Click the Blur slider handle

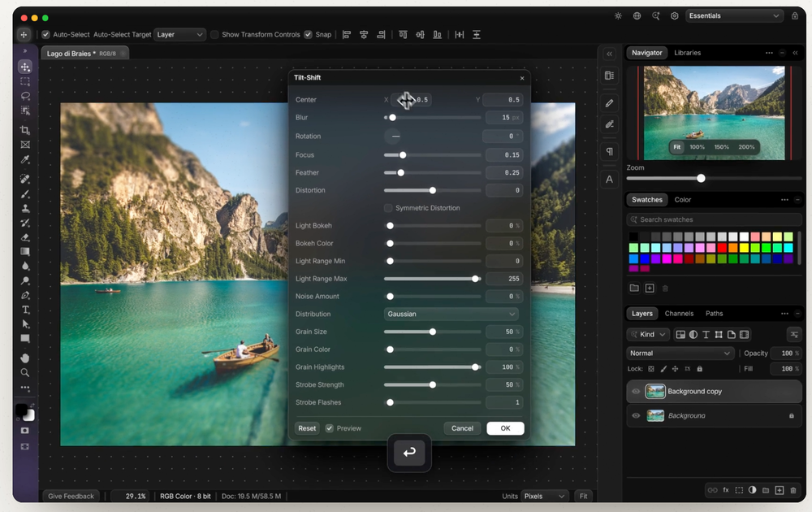(392, 118)
